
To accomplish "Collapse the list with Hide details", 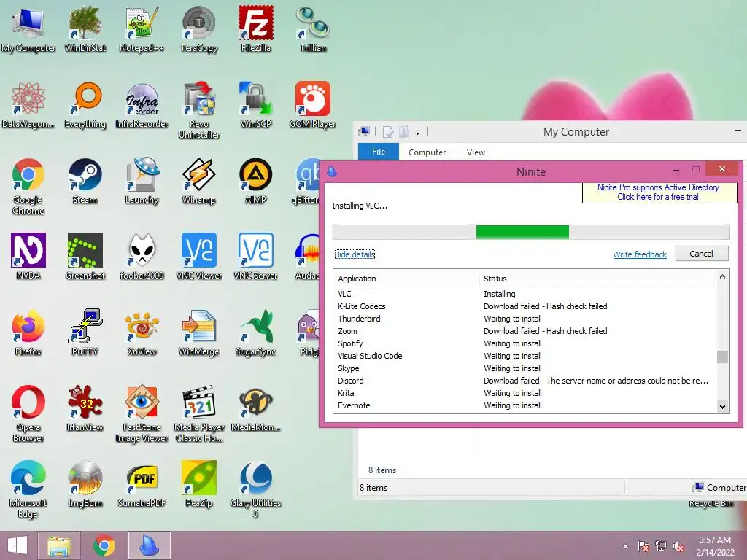I will (x=355, y=254).
